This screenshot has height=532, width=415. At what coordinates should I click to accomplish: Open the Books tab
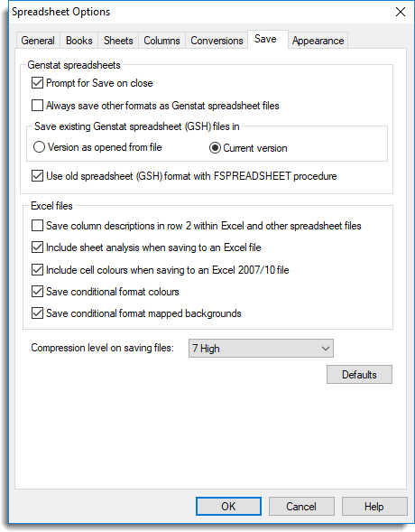(x=78, y=41)
